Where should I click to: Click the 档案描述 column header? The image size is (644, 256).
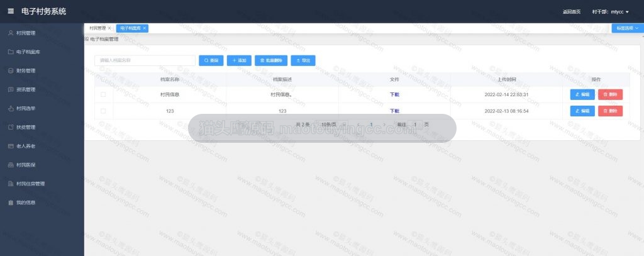pyautogui.click(x=282, y=79)
